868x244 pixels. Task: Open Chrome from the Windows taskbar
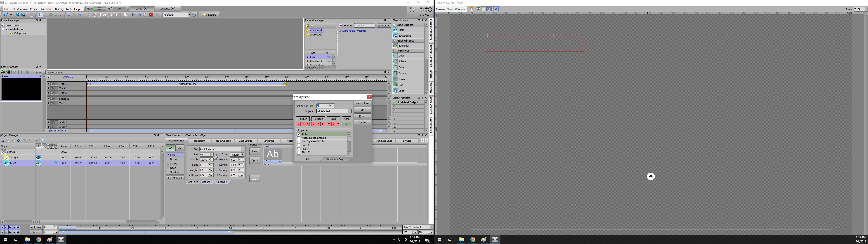(39, 240)
